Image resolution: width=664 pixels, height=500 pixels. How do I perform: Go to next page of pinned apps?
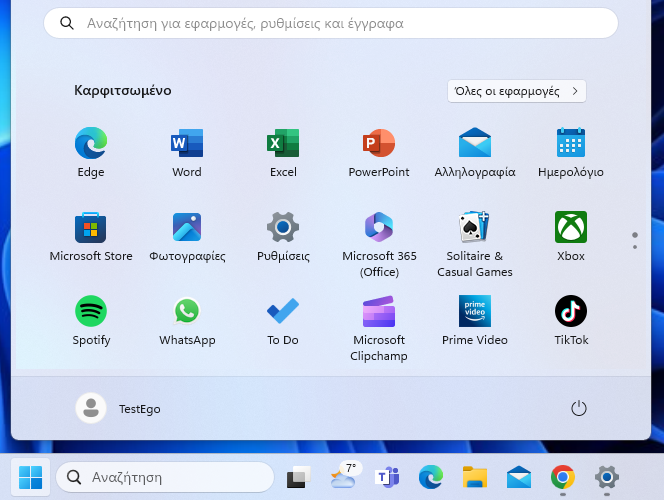pyautogui.click(x=634, y=247)
